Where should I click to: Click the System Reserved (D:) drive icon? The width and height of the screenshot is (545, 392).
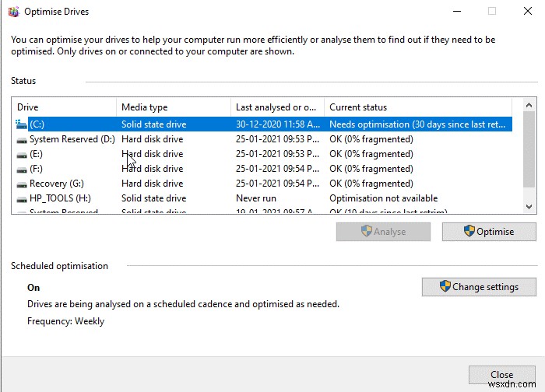(22, 140)
